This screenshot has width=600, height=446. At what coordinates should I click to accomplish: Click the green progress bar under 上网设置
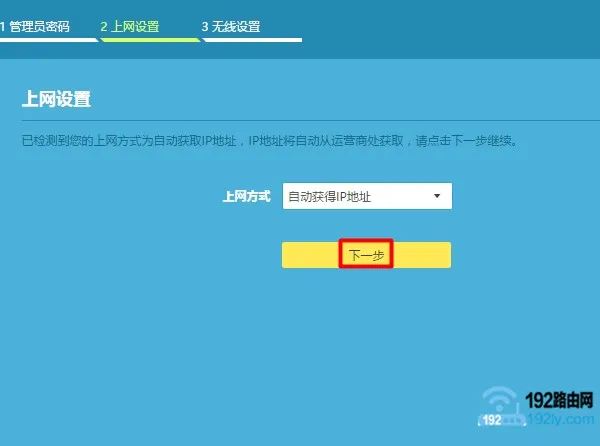[x=149, y=40]
